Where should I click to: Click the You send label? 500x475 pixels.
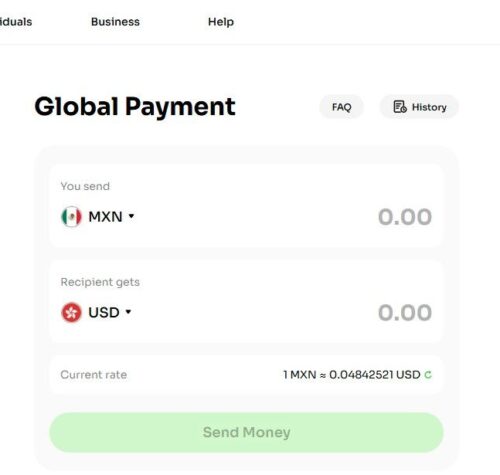click(x=85, y=186)
